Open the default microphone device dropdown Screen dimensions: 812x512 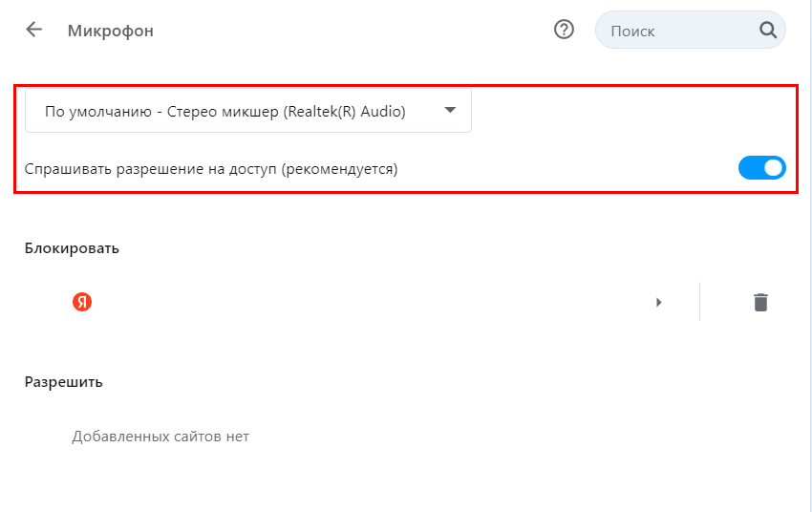247,112
